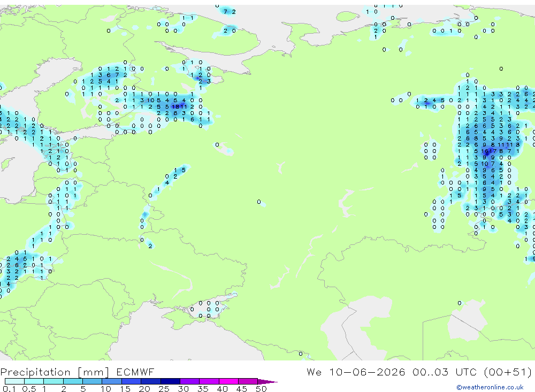
Task: Click the legend swatch between 1 and 2
Action: click(x=53, y=381)
